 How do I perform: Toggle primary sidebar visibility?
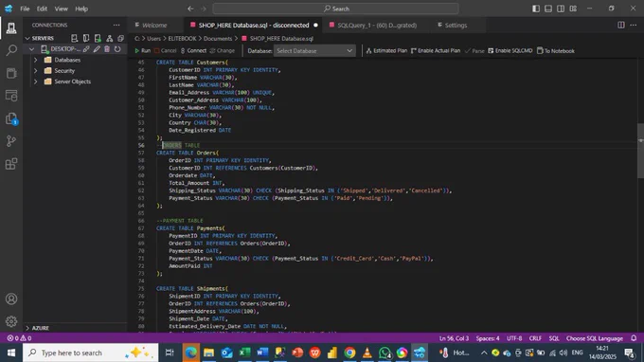(536, 9)
